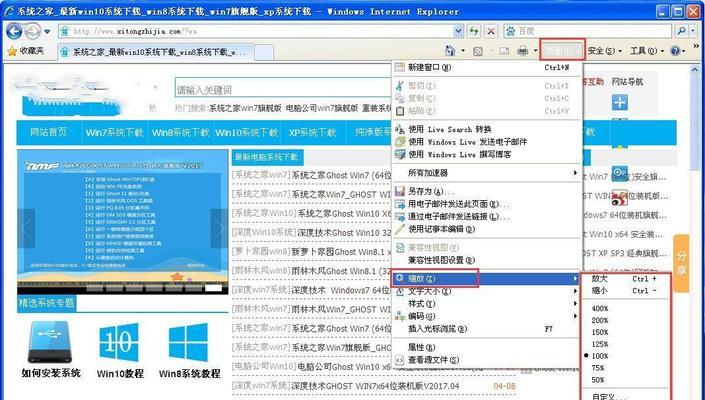Screen dimensions: 705x400
Task: Open the highlighted 页面 Page menu
Action: (x=563, y=51)
